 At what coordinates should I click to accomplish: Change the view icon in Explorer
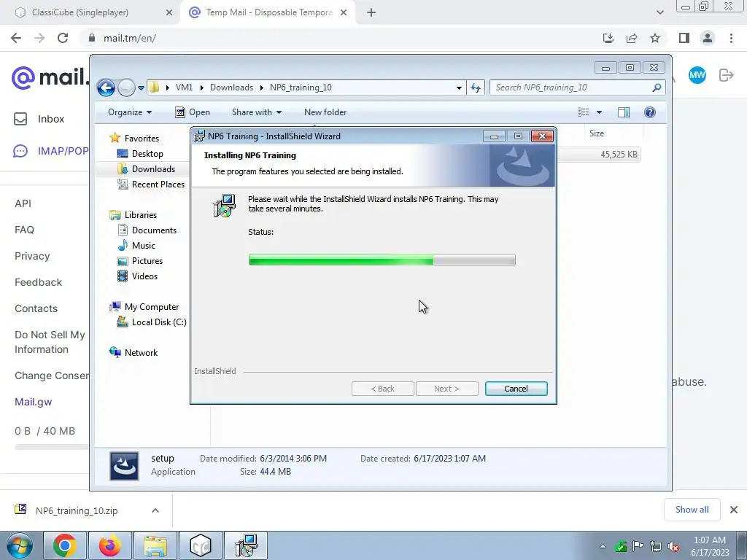point(584,112)
